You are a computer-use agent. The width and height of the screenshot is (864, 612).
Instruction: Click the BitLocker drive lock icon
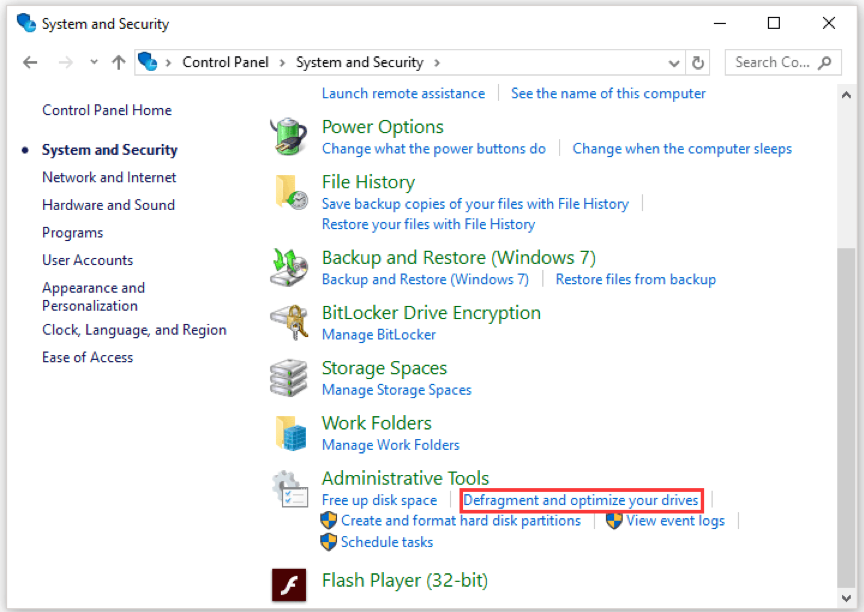(x=289, y=323)
